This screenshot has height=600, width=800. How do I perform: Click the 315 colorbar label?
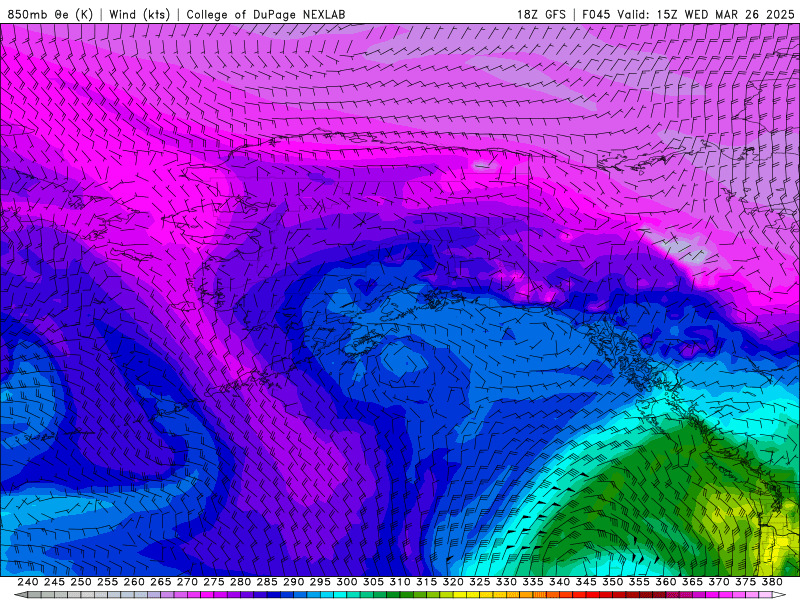[426, 582]
